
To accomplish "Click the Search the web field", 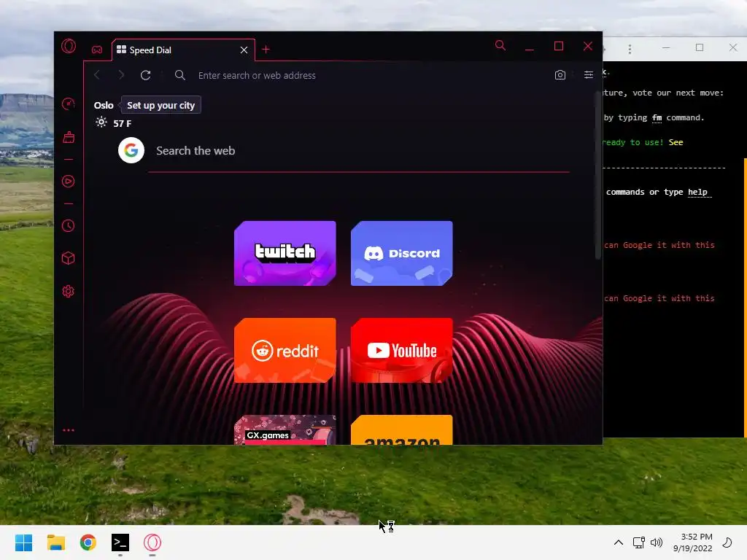I will (358, 151).
